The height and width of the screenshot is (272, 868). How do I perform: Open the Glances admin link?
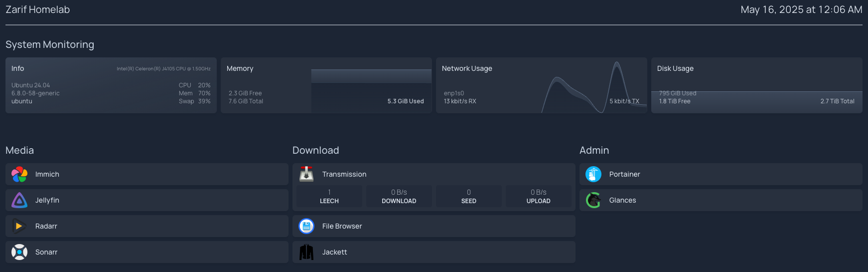coord(622,200)
